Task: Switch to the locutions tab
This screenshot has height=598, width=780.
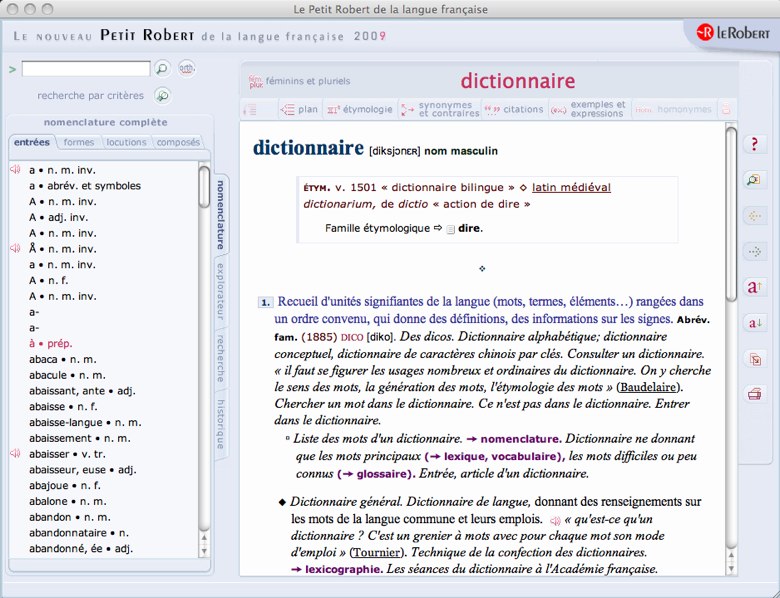Action: coord(126,142)
